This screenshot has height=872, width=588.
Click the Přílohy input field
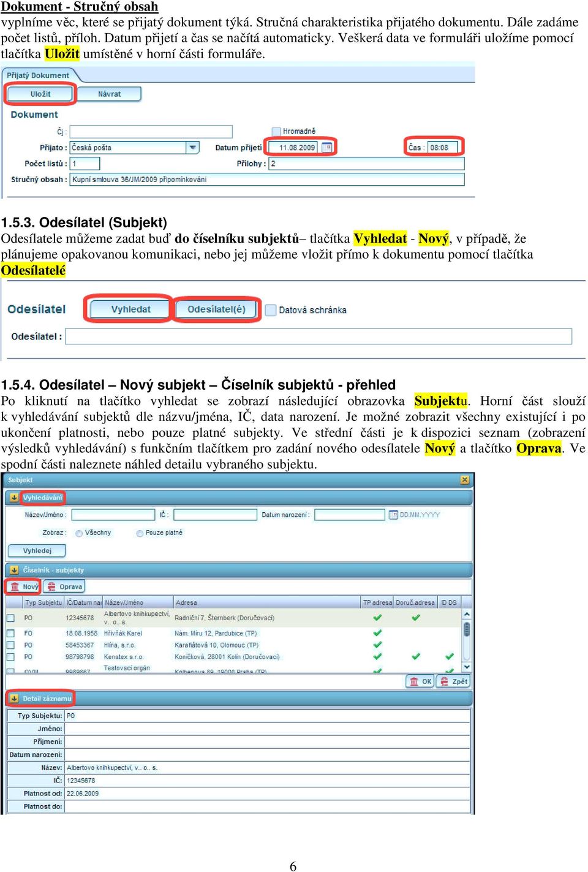coord(366,164)
